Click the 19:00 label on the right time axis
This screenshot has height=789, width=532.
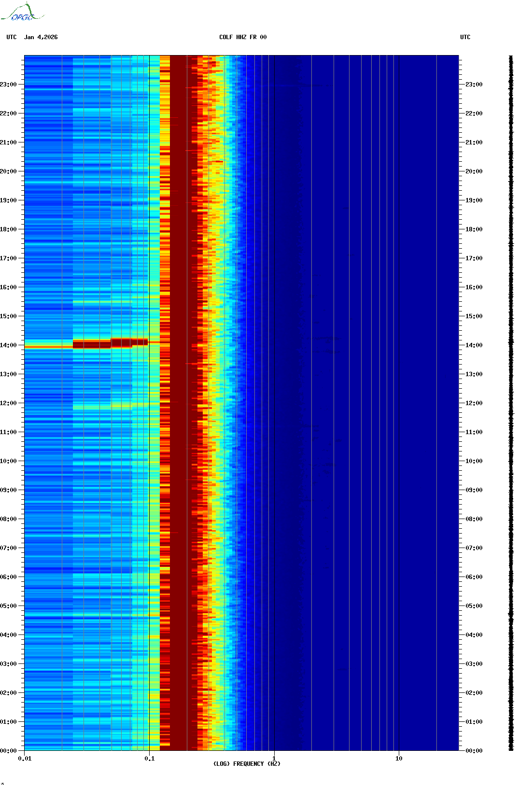coord(474,200)
